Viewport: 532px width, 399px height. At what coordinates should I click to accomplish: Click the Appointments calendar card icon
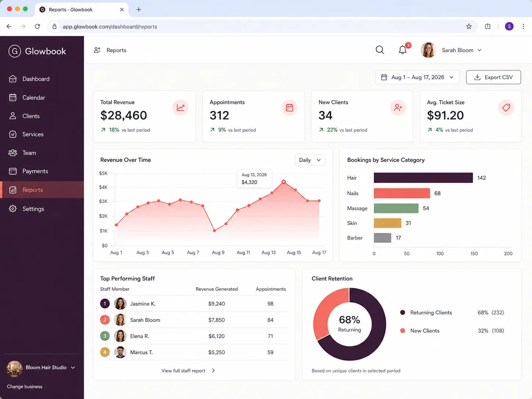(x=290, y=108)
